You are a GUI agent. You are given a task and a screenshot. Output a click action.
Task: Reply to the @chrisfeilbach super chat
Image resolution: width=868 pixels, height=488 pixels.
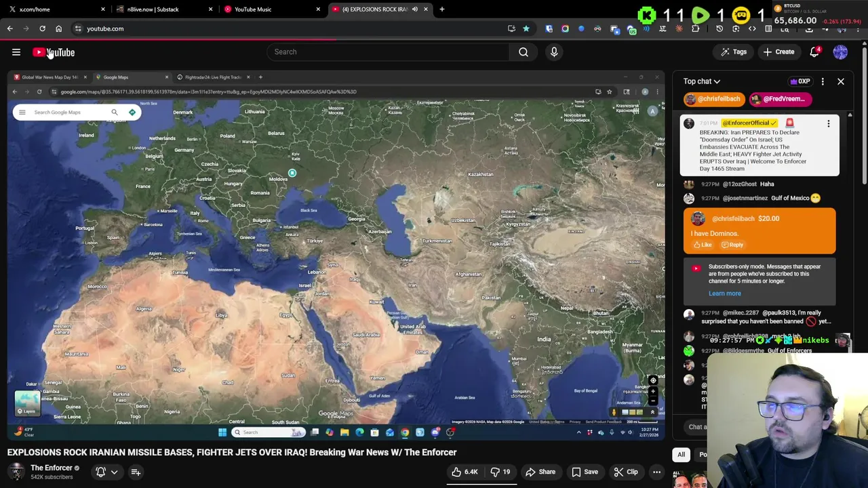732,245
